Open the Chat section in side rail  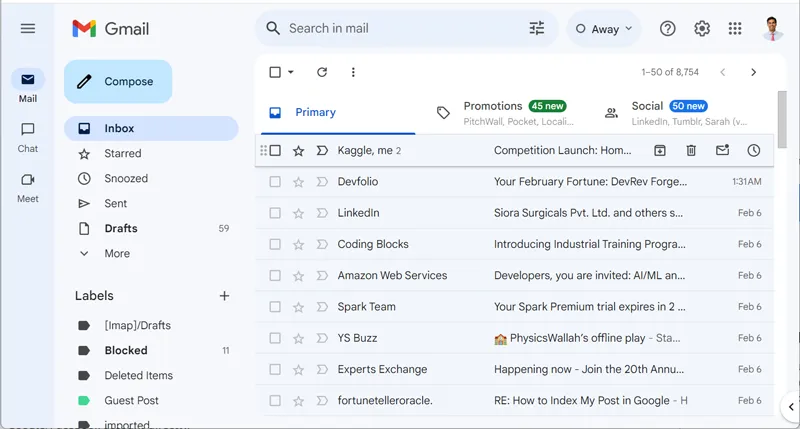(x=28, y=137)
